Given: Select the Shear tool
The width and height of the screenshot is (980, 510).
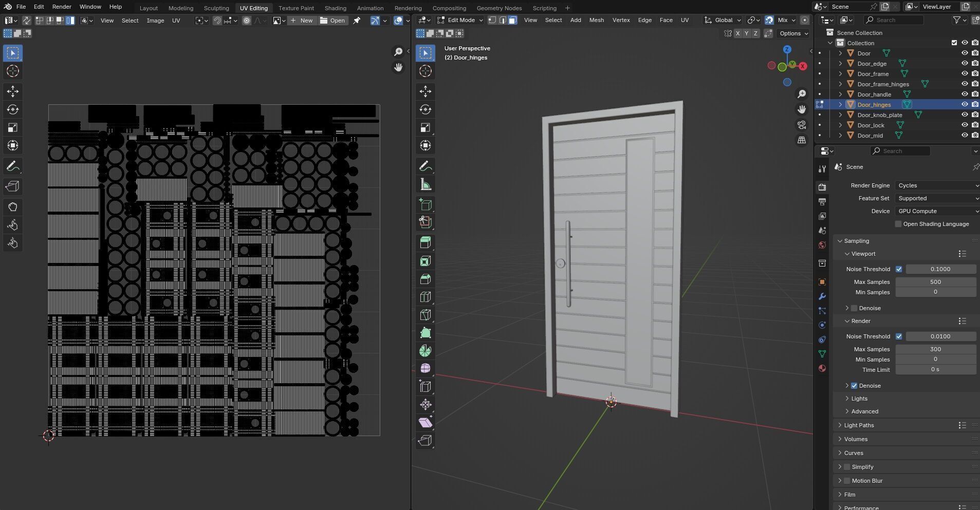Looking at the screenshot, I should tap(425, 422).
